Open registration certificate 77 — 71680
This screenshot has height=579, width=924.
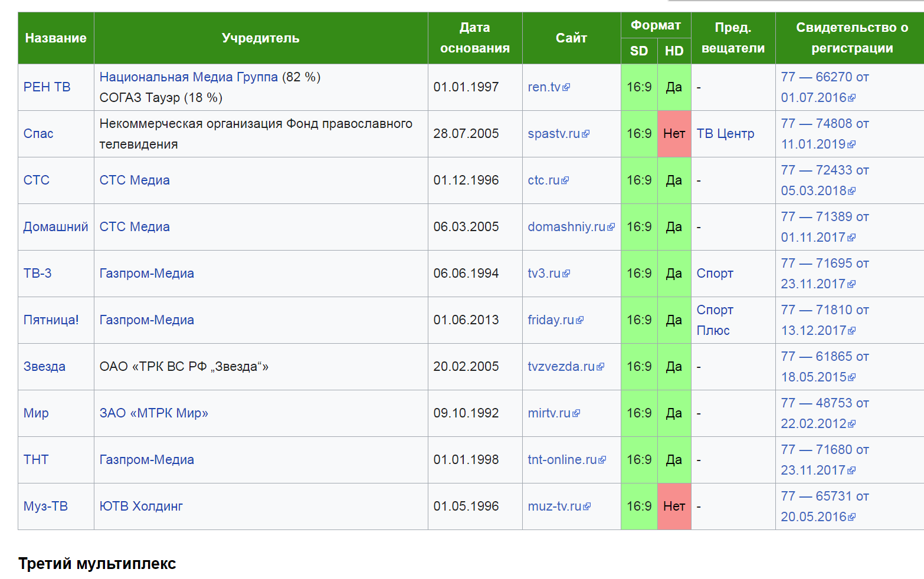point(825,460)
